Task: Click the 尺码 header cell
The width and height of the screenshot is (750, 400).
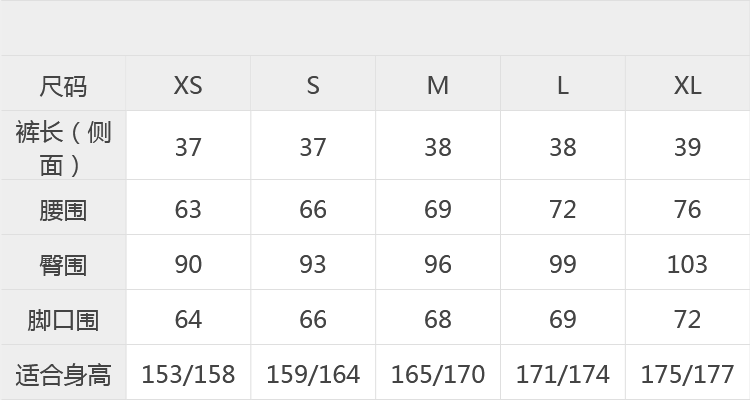Action: click(63, 83)
